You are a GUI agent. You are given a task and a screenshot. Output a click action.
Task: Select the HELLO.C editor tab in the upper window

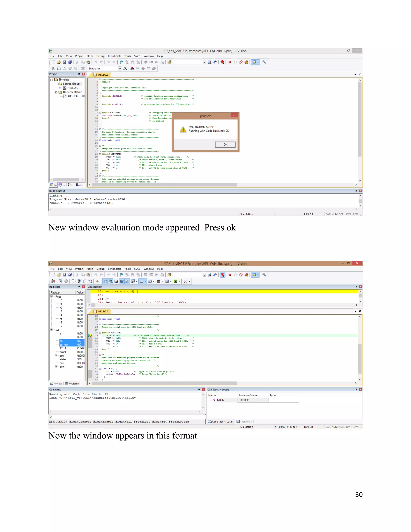pyautogui.click(x=102, y=75)
